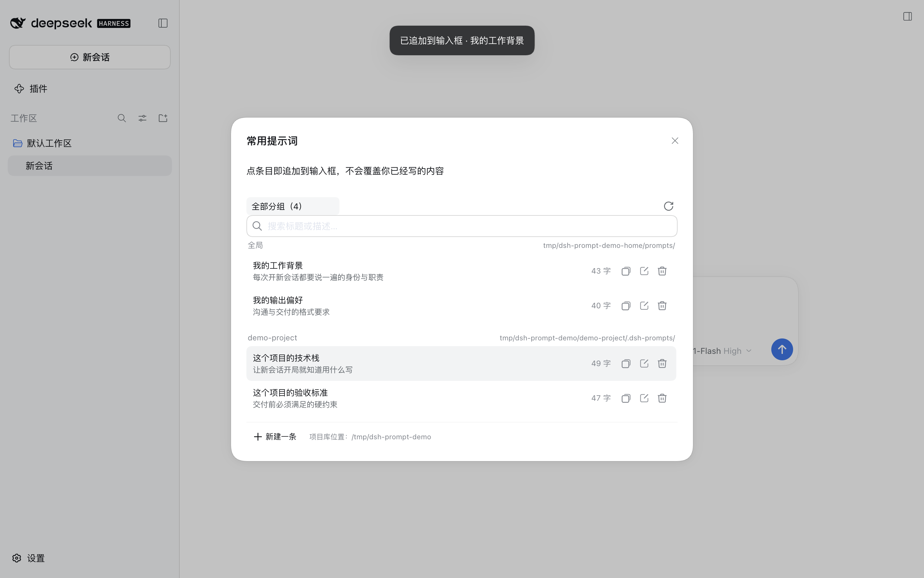Delete the 这个项目的技术栈 prompt
Screen dimensions: 924x578
(x=662, y=363)
